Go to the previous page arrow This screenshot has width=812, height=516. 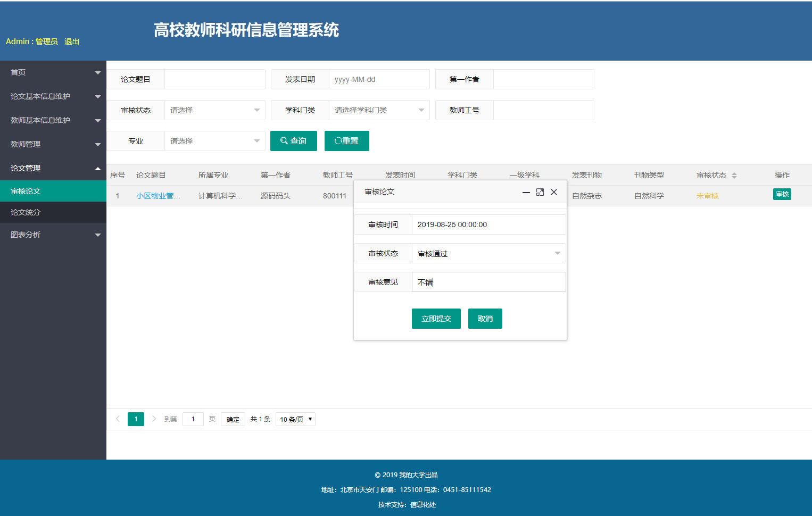[x=118, y=419]
